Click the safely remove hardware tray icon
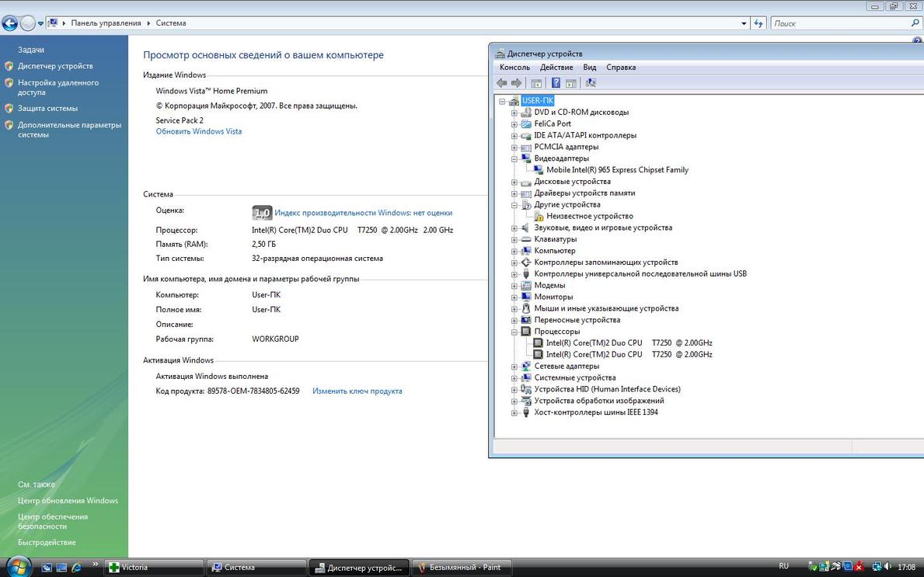The image size is (924, 577). click(x=813, y=567)
